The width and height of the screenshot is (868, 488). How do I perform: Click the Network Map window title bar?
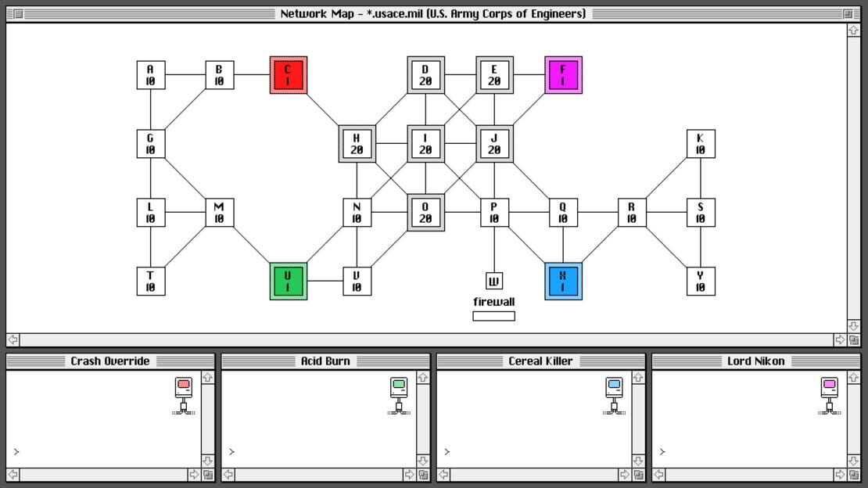433,13
